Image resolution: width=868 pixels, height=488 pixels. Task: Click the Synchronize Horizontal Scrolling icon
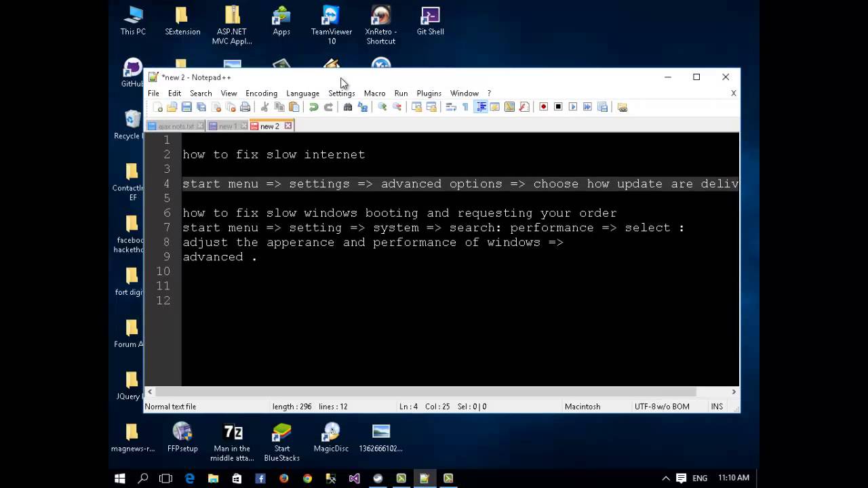click(x=431, y=107)
